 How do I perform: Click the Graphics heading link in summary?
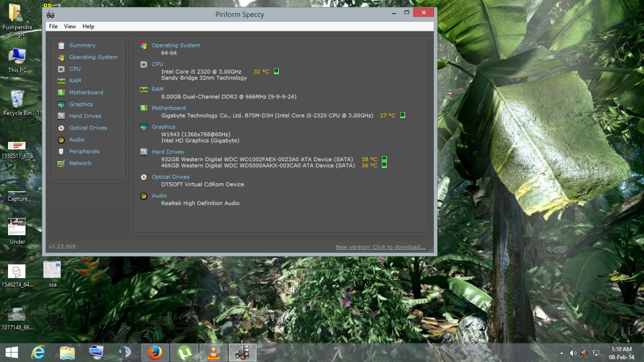pos(164,127)
